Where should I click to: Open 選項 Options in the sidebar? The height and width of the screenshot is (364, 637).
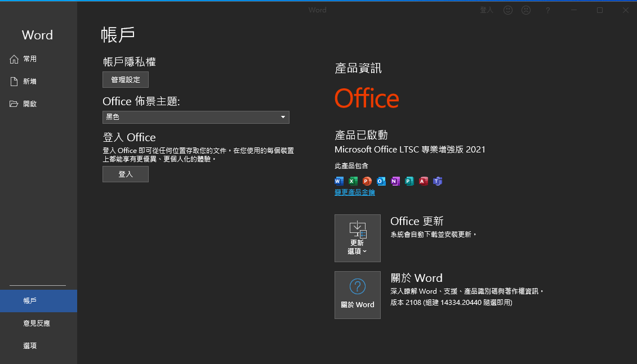30,346
